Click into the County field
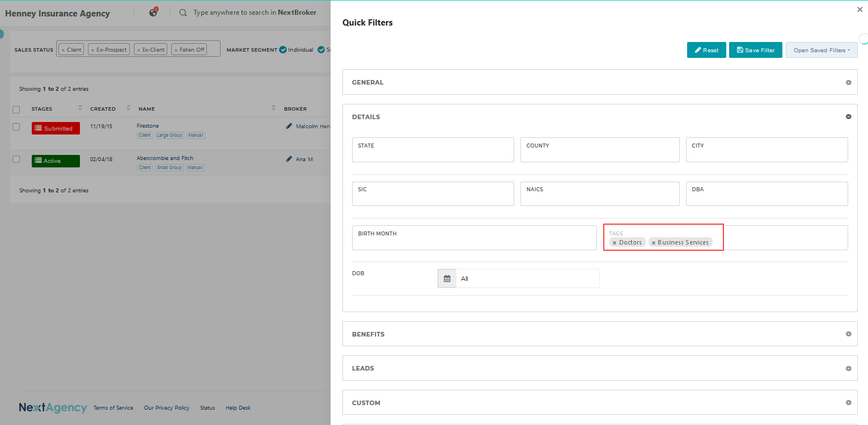The image size is (868, 425). click(x=600, y=150)
